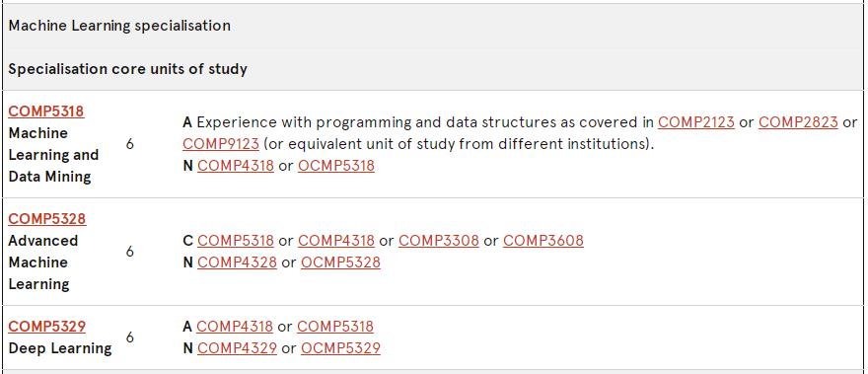Open the COMP4329 prohibition link
Image resolution: width=868 pixels, height=374 pixels.
click(237, 348)
